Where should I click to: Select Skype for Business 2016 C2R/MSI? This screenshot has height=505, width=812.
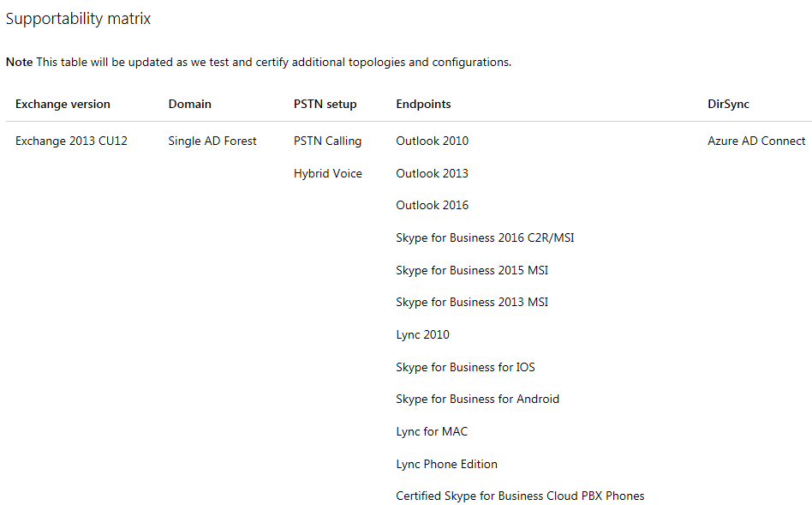coord(485,237)
